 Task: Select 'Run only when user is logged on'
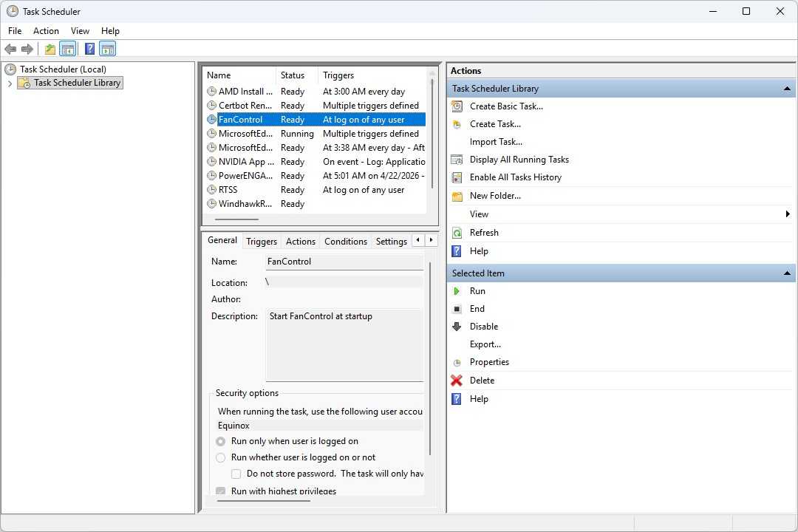pyautogui.click(x=220, y=441)
